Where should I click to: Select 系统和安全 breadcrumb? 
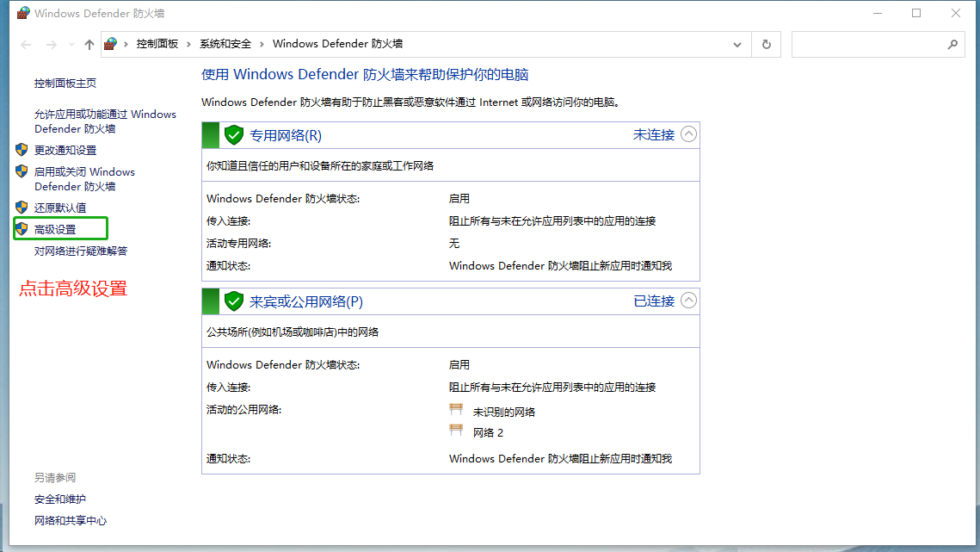(x=225, y=44)
